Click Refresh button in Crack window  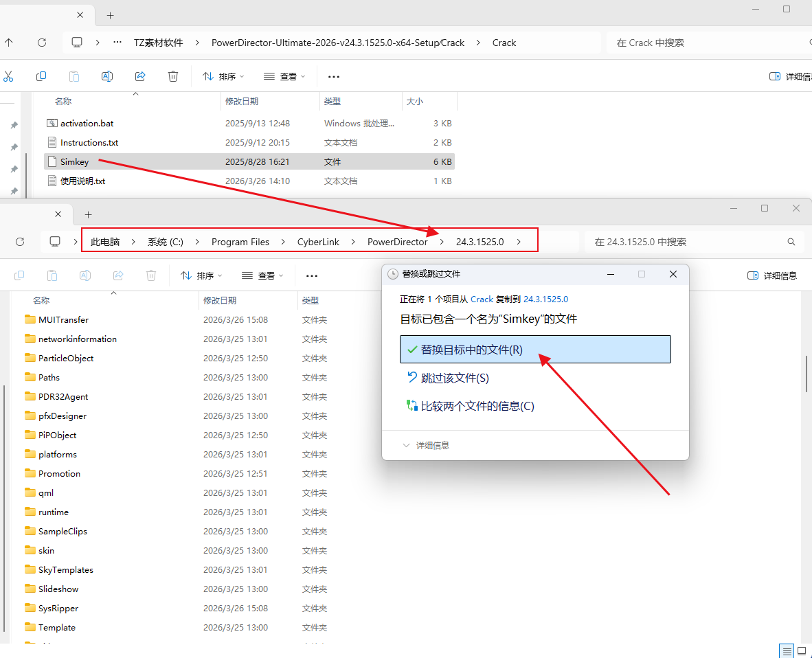click(x=42, y=43)
